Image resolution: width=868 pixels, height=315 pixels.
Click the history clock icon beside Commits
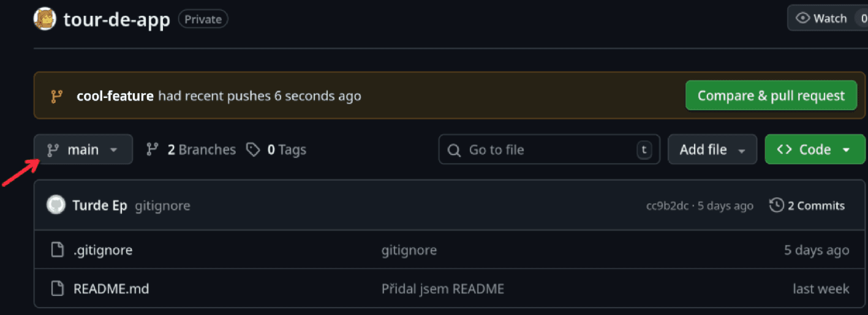(776, 205)
